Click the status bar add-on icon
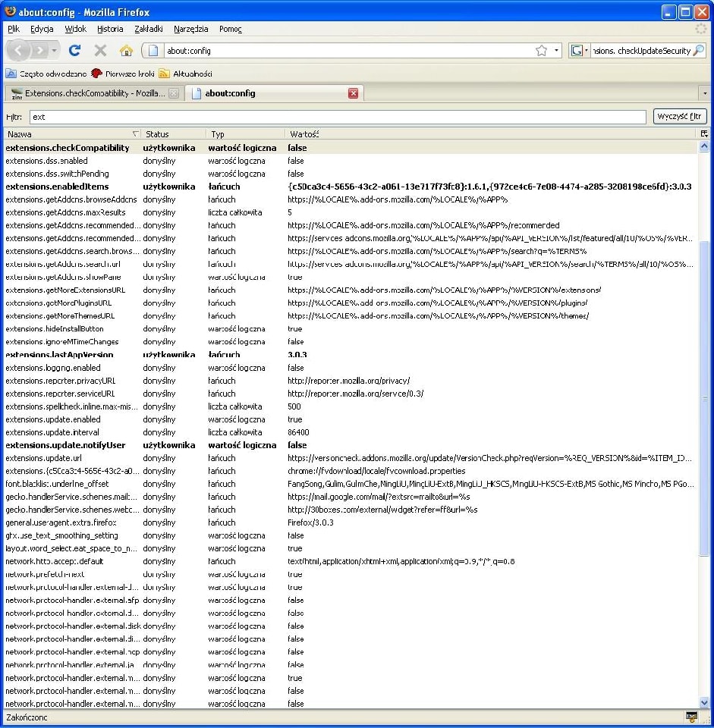This screenshot has height=728, width=714. (691, 717)
